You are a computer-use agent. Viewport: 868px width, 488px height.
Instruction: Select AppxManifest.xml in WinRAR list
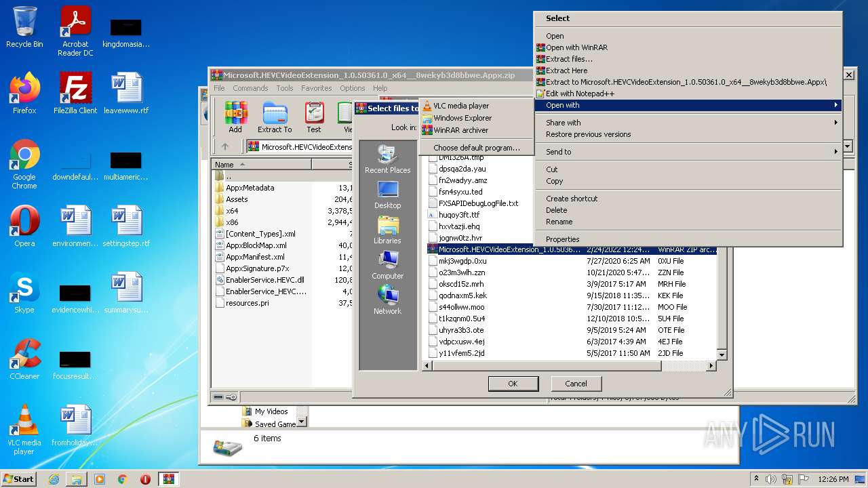[255, 257]
